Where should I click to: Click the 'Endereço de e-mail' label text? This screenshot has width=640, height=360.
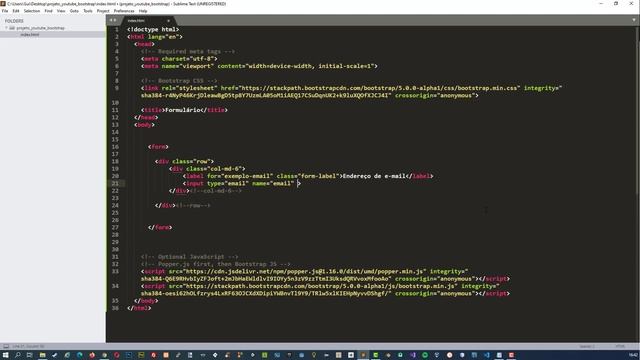[374, 176]
